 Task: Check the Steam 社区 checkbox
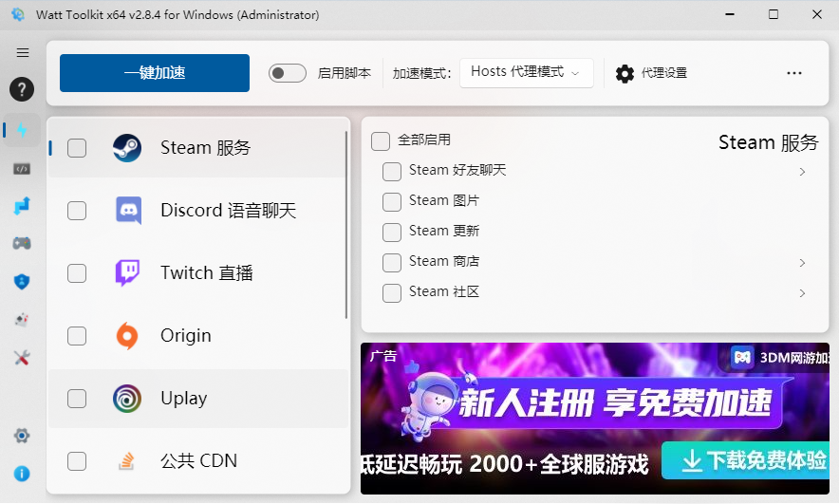[392, 293]
